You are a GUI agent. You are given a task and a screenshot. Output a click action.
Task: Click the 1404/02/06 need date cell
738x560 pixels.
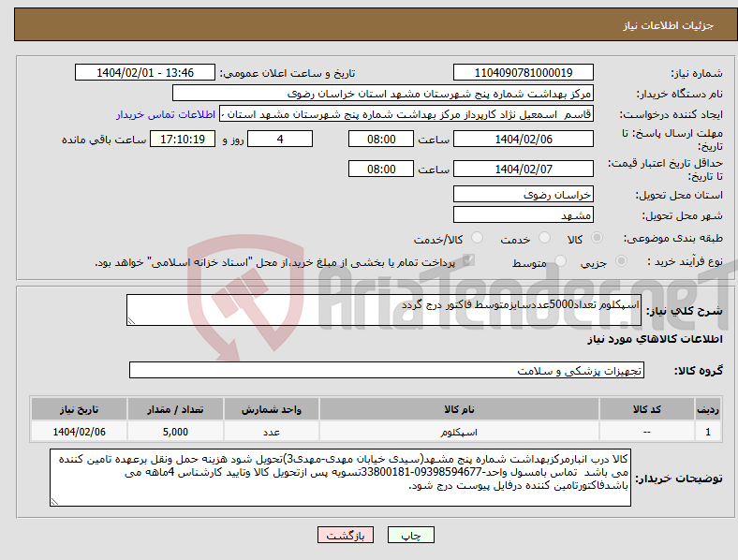coord(79,432)
